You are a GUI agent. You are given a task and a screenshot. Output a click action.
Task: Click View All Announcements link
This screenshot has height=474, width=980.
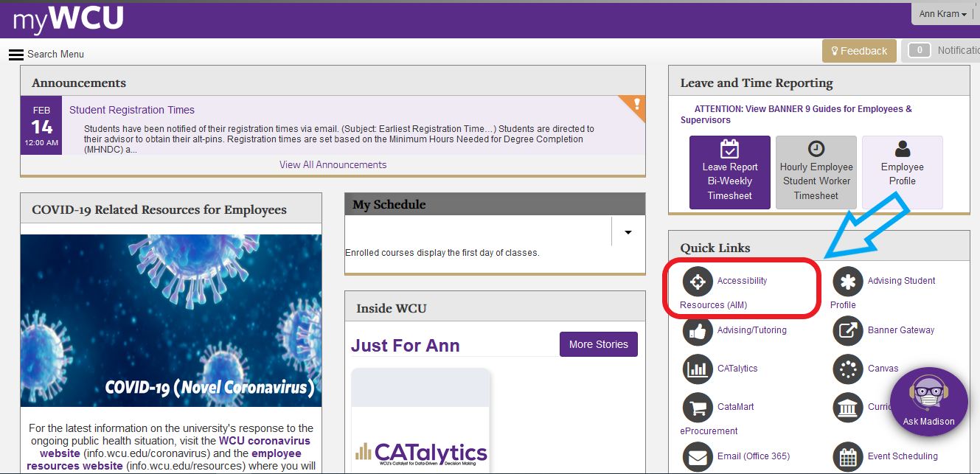(x=333, y=164)
